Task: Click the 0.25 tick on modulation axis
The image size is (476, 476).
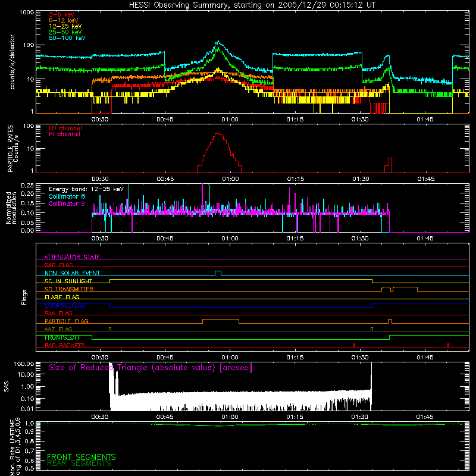Action: point(27,186)
